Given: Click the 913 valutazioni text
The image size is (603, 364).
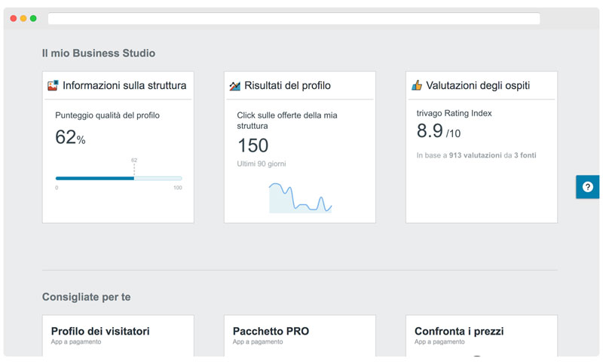Looking at the screenshot, I should (x=476, y=155).
